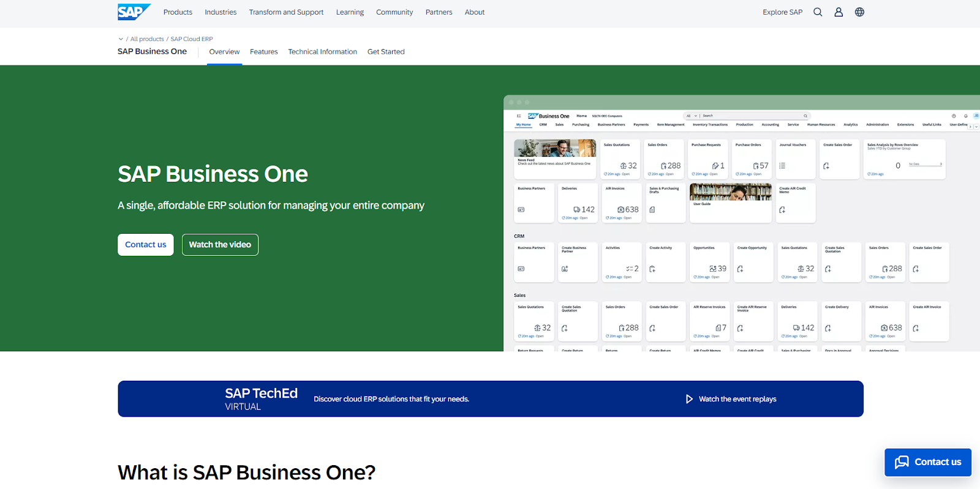Click the SAP logo in the header
980x489 pixels.
tap(134, 12)
